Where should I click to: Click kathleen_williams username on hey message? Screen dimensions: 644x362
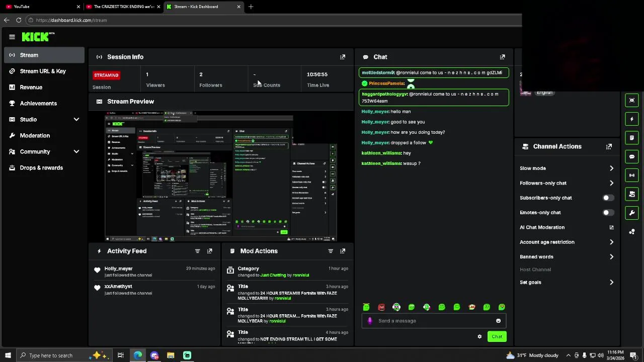[381, 153]
